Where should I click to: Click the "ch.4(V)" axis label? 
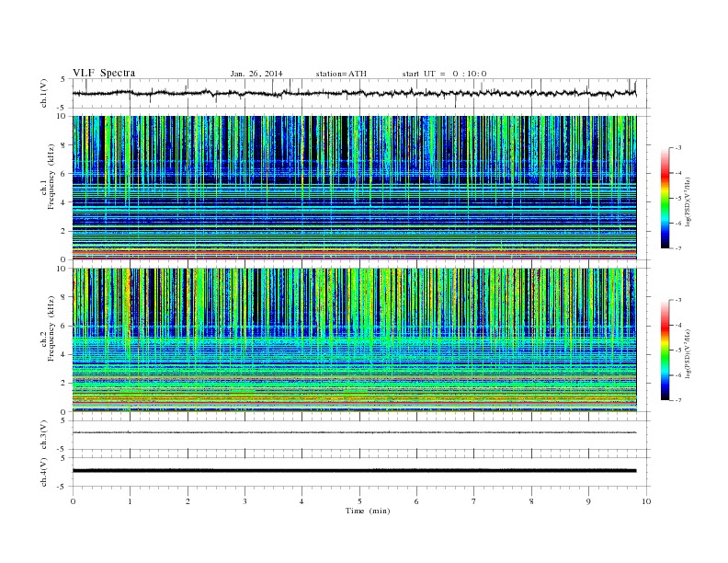pos(44,472)
